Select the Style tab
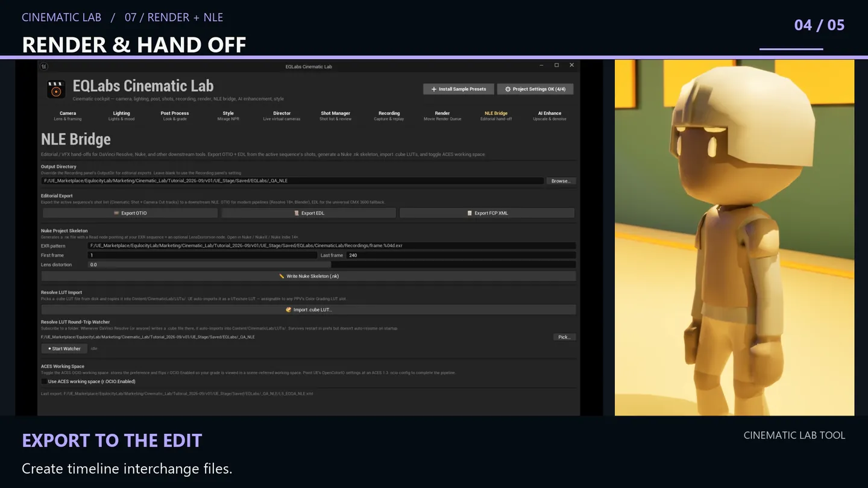 coord(228,116)
